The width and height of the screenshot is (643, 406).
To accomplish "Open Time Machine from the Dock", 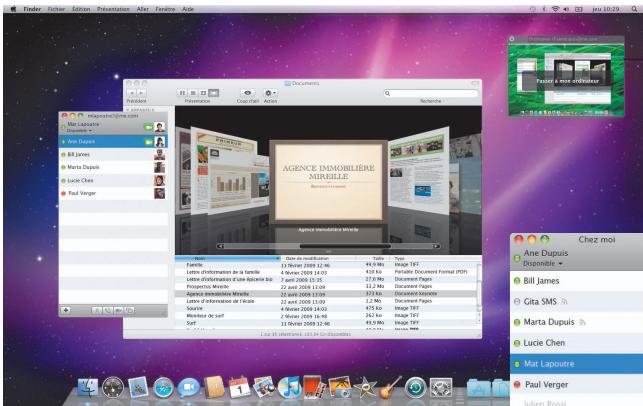I will [x=415, y=388].
